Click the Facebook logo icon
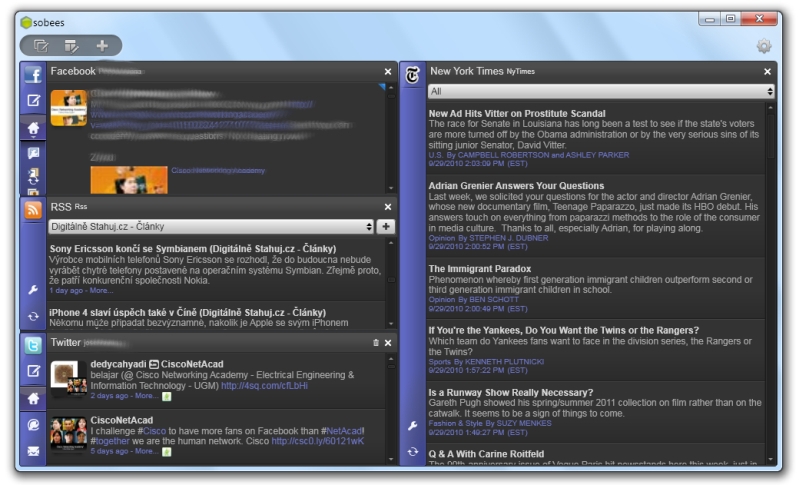Viewport: 800px width, 485px height. click(33, 74)
